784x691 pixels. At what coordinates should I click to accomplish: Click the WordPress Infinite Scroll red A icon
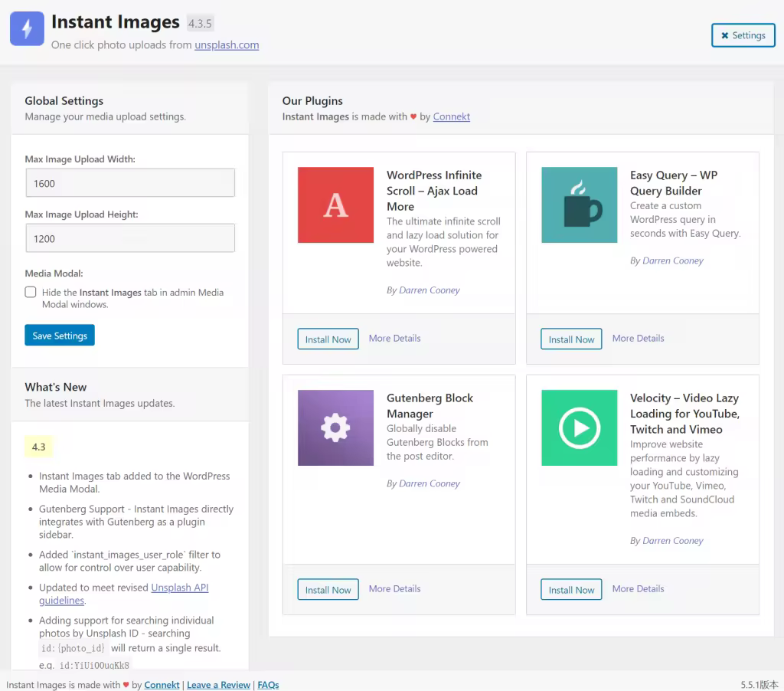pos(335,205)
